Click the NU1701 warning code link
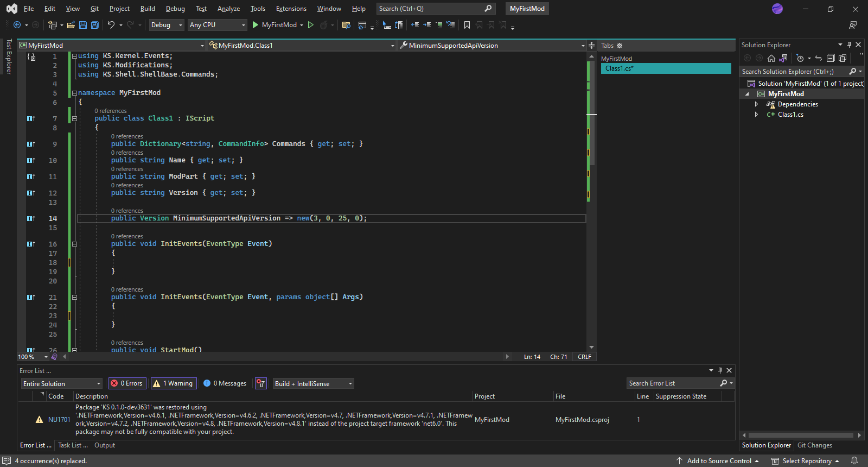The height and width of the screenshot is (467, 868). 59,420
